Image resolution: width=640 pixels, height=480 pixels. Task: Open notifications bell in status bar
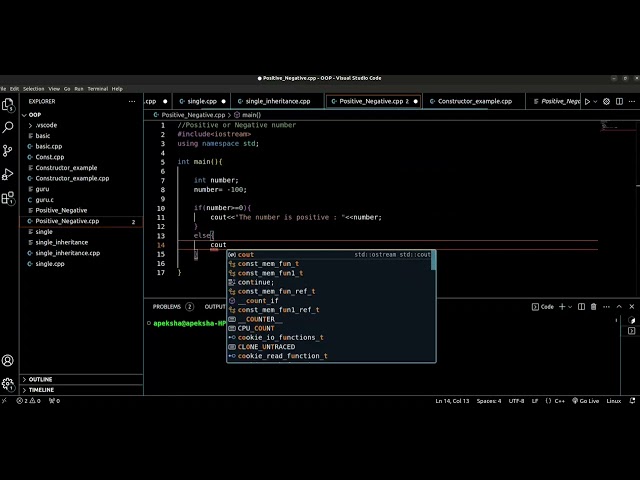click(632, 401)
